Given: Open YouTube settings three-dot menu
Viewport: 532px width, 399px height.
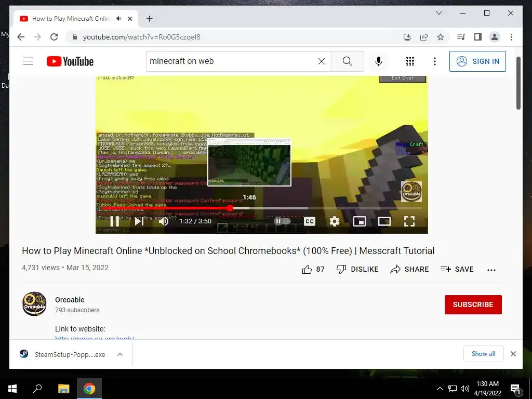Looking at the screenshot, I should [x=435, y=61].
